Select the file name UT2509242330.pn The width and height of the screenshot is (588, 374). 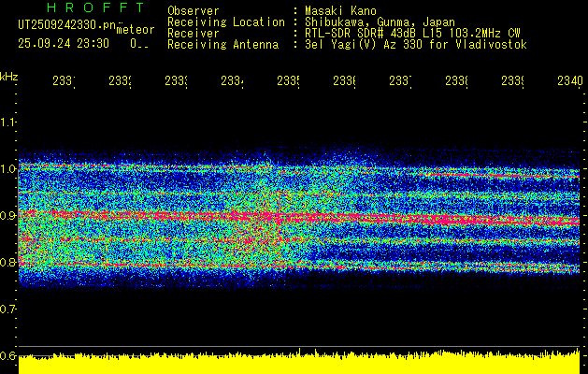[x=66, y=25]
